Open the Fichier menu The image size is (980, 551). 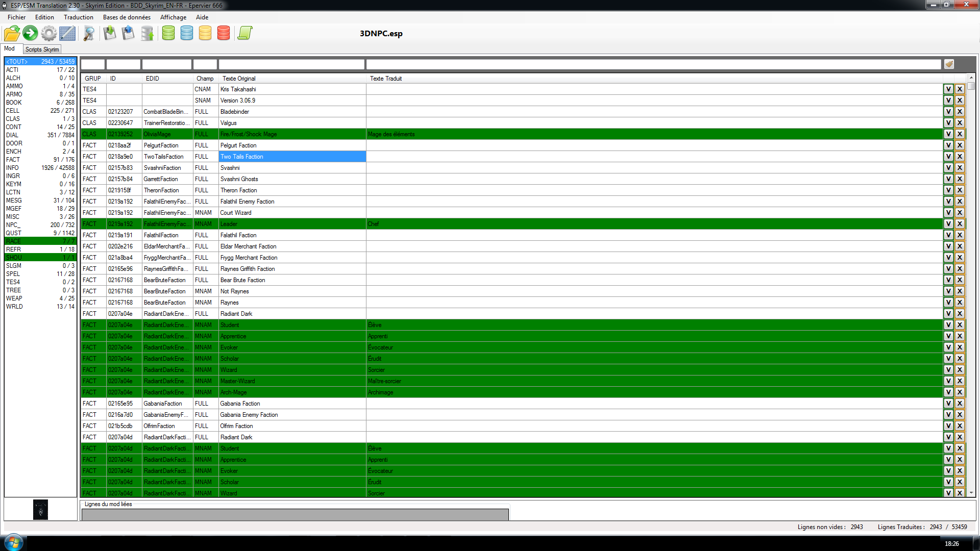(16, 17)
